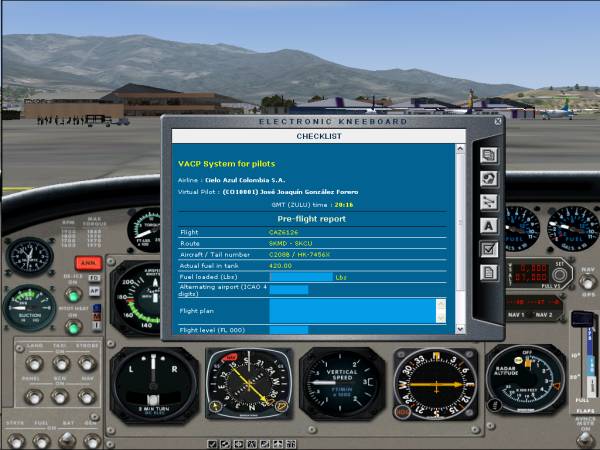Click inside the Flight plan text area
This screenshot has height=450, width=600.
(352, 311)
